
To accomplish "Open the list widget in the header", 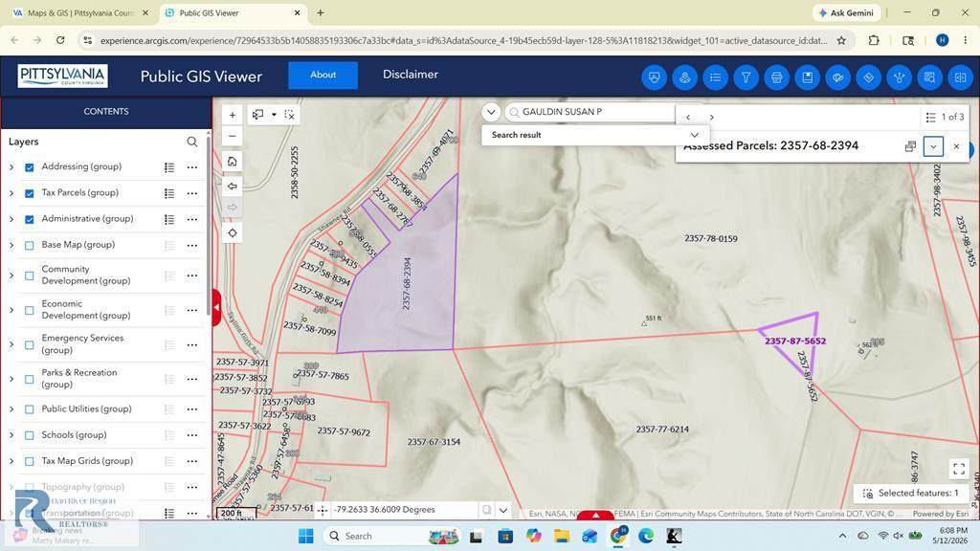I will pos(716,77).
